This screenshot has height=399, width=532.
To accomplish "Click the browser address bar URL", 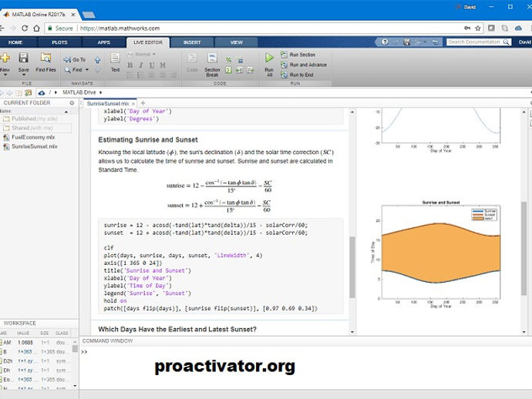I will (120, 28).
